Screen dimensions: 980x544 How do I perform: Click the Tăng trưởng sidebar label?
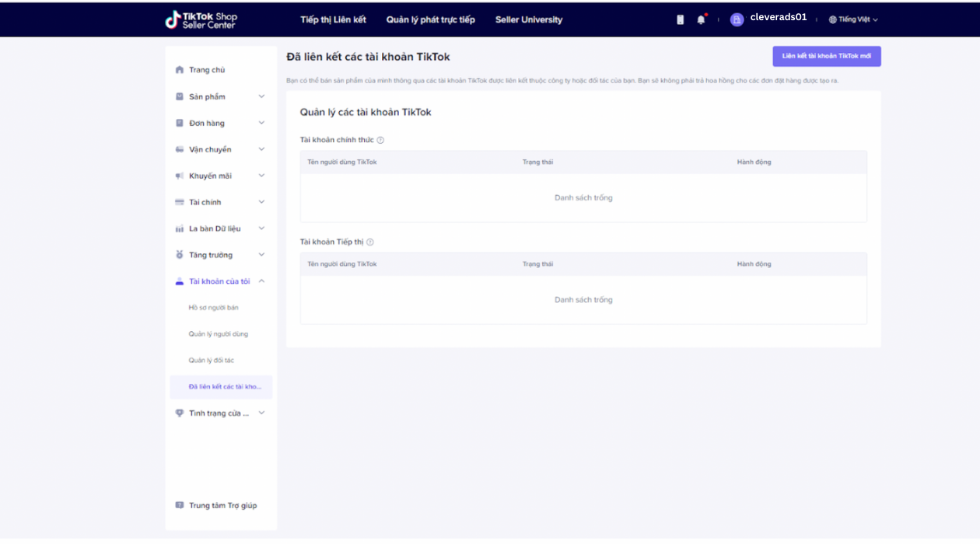(211, 255)
